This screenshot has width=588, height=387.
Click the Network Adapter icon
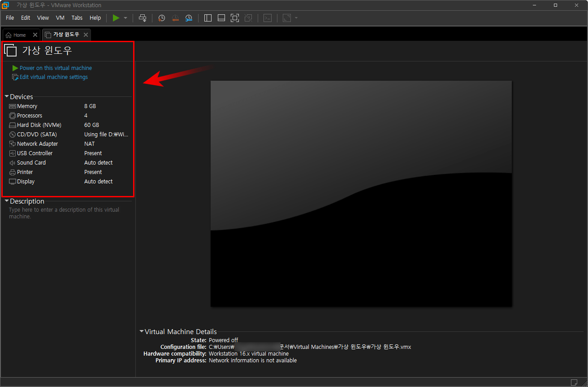[x=13, y=144]
